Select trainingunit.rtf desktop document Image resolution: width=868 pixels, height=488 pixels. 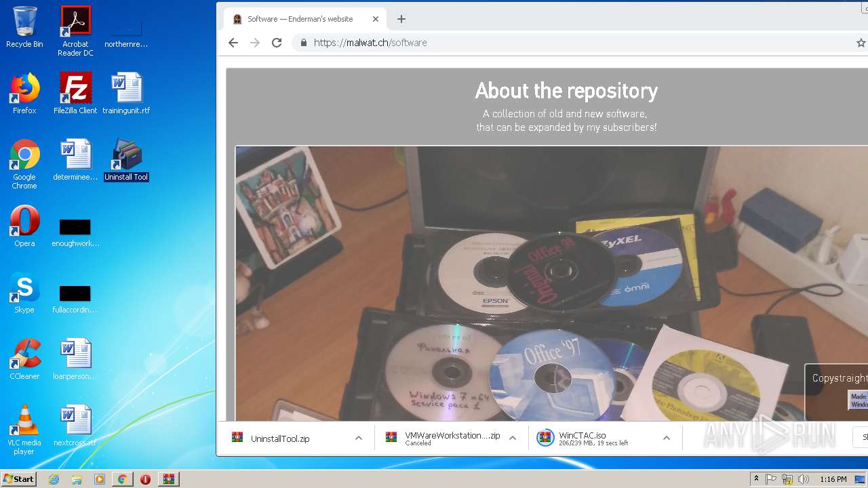(126, 94)
